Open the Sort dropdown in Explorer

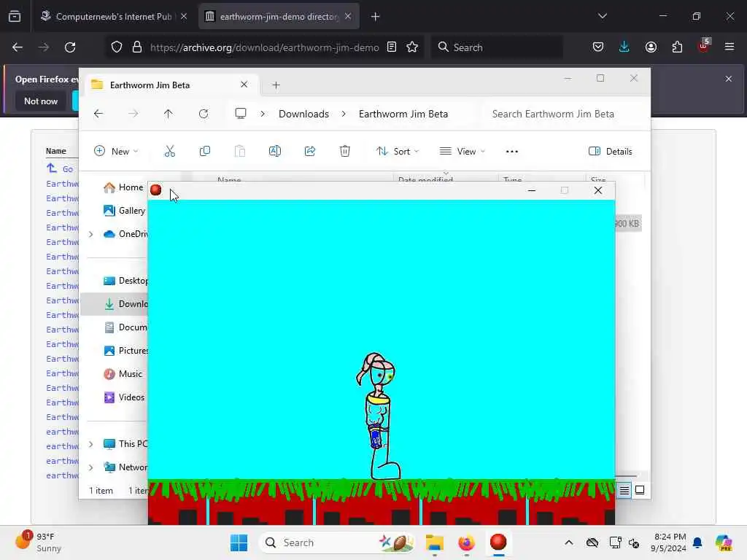point(398,152)
